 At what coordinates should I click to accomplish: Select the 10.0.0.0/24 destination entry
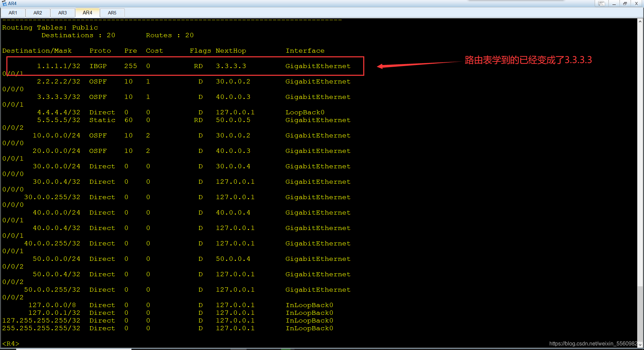tap(56, 135)
